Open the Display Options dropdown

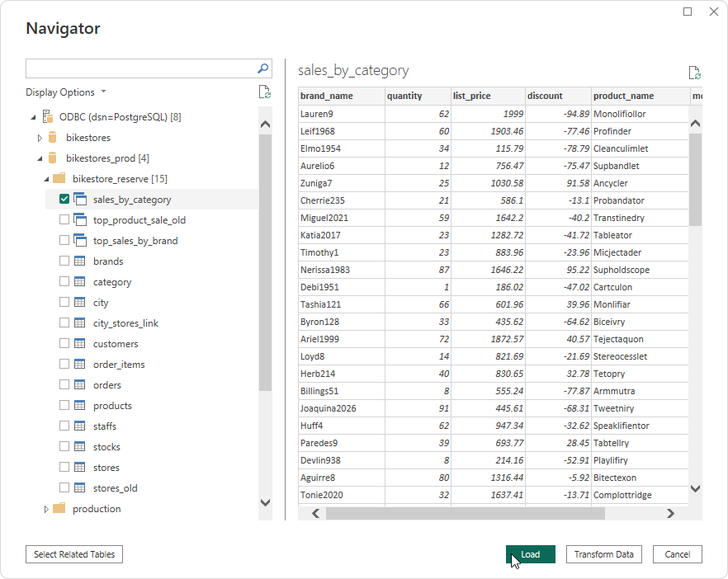(66, 92)
